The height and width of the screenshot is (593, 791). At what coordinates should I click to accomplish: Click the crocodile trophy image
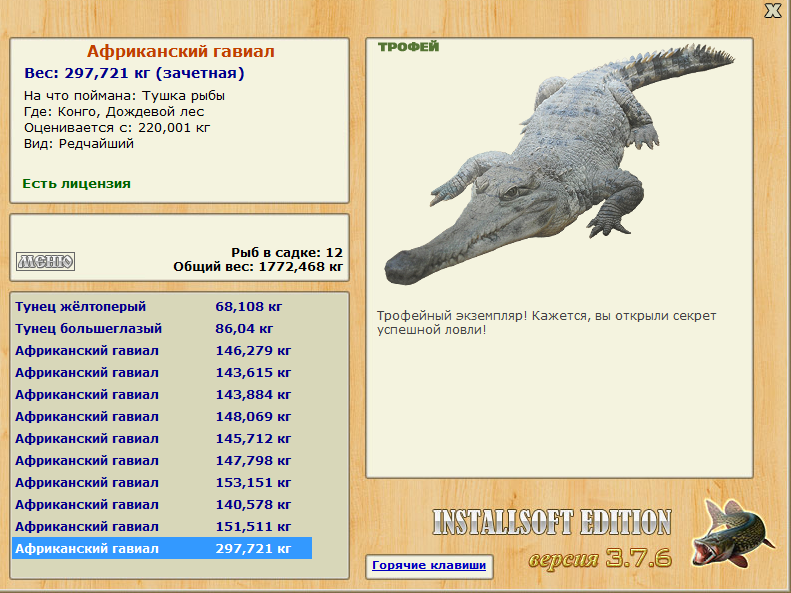click(x=559, y=164)
